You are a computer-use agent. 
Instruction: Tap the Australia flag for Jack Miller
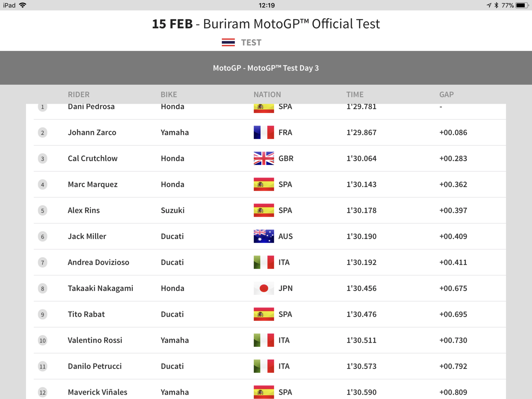tap(264, 236)
